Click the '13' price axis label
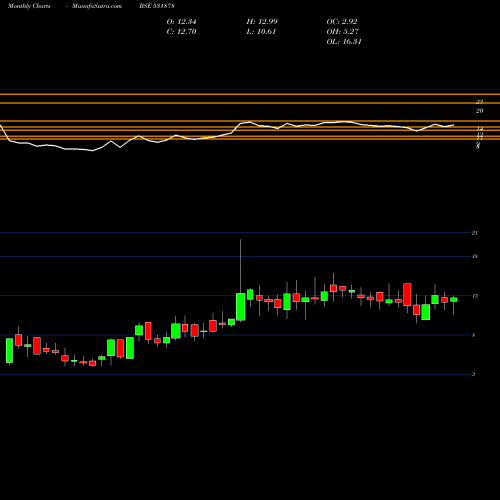Viewport: 500px width, 500px height. coord(475,296)
